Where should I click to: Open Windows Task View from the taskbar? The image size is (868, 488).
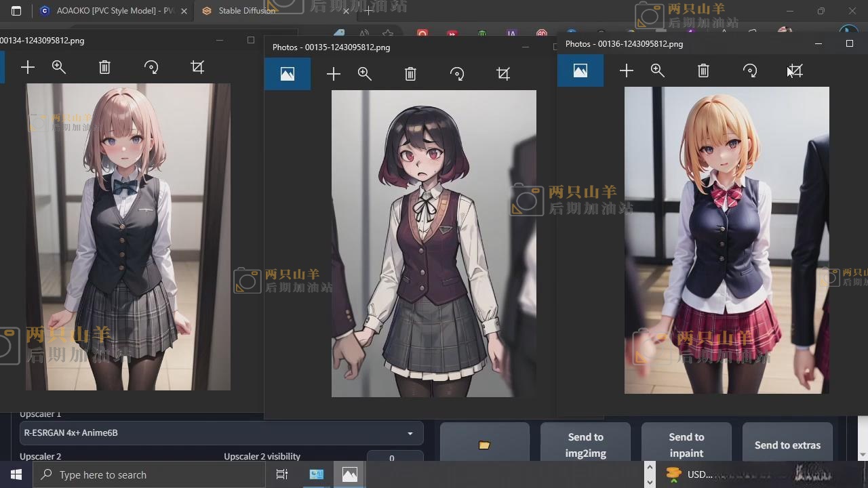pos(282,474)
